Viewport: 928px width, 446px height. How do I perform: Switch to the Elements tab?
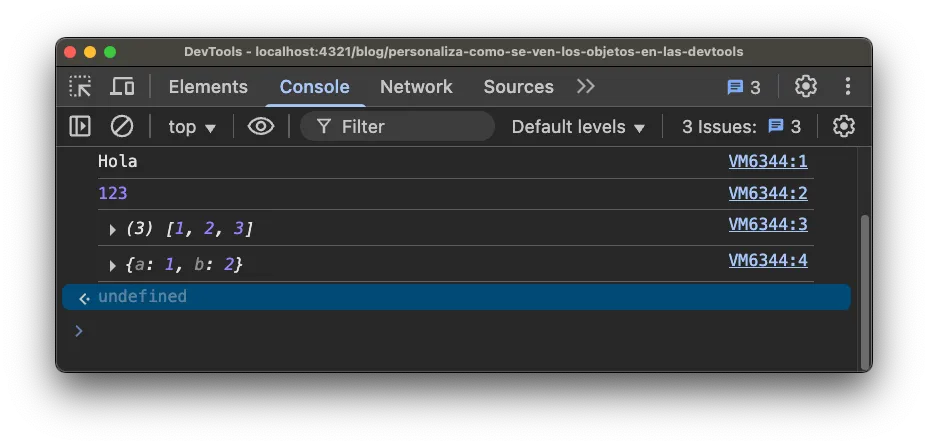[208, 87]
